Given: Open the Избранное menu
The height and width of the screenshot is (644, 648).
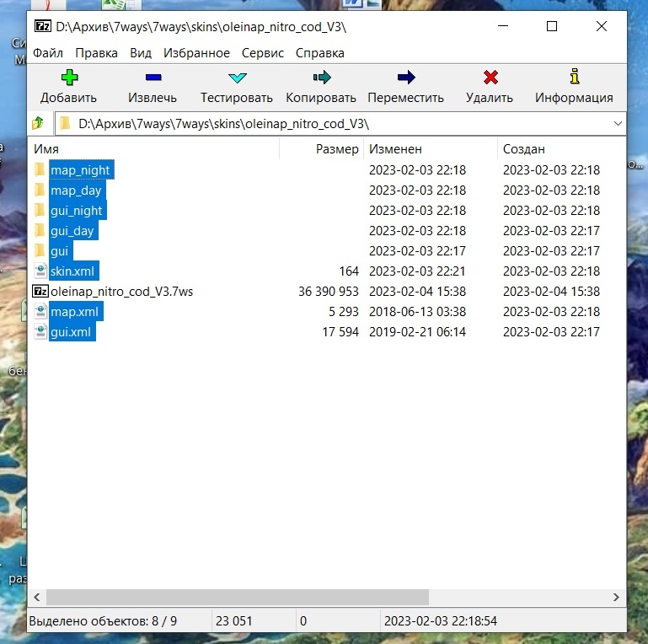Looking at the screenshot, I should coord(197,53).
